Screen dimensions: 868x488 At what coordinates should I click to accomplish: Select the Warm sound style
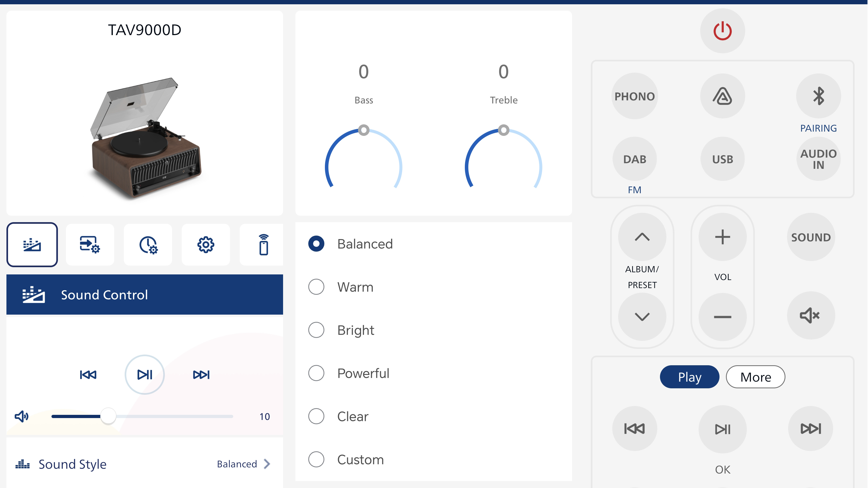pos(316,287)
